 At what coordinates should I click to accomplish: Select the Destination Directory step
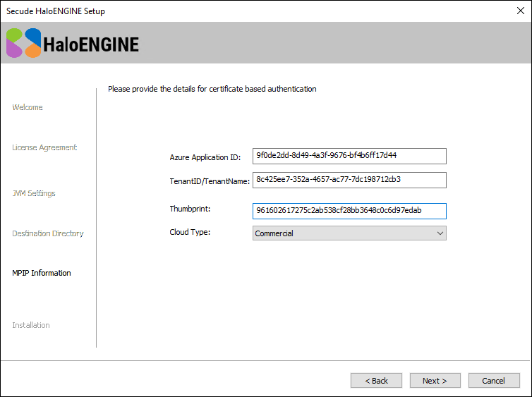[48, 233]
